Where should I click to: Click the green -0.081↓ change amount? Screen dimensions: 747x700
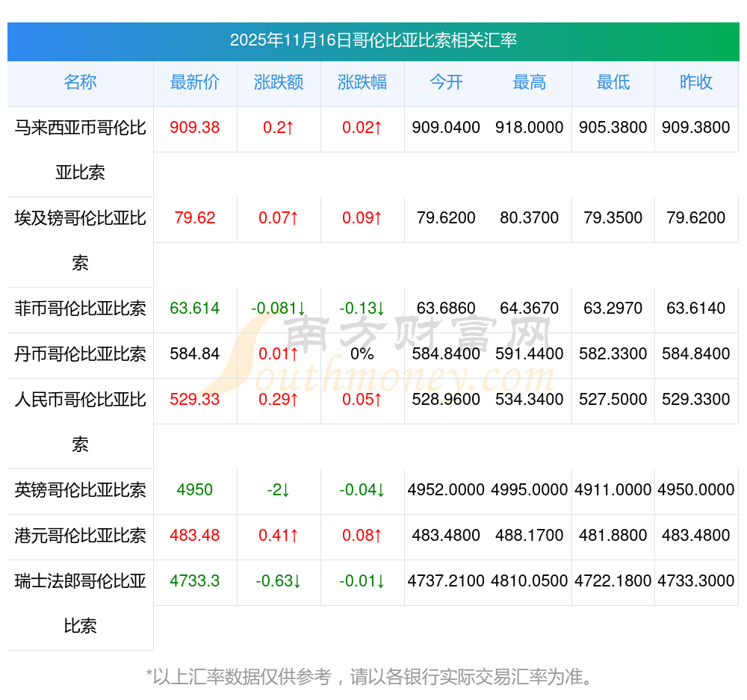[279, 309]
